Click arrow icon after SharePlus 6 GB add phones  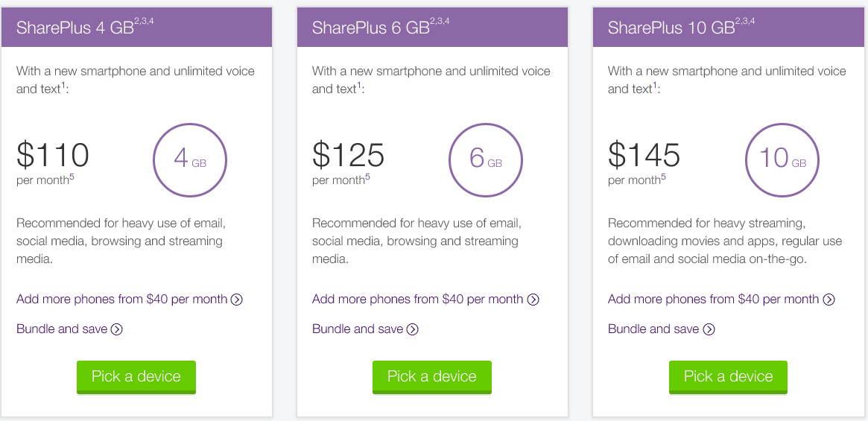pyautogui.click(x=533, y=300)
